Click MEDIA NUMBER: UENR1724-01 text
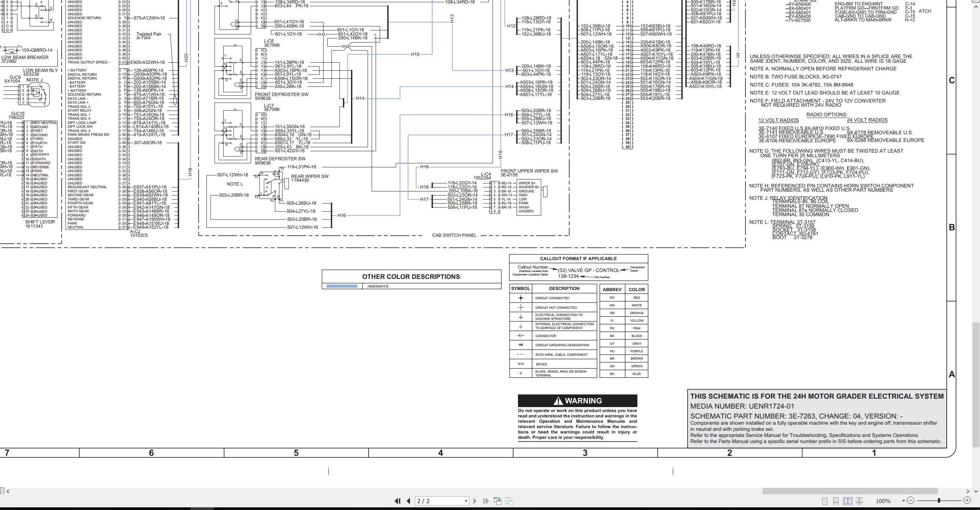This screenshot has width=980, height=510. (x=742, y=406)
